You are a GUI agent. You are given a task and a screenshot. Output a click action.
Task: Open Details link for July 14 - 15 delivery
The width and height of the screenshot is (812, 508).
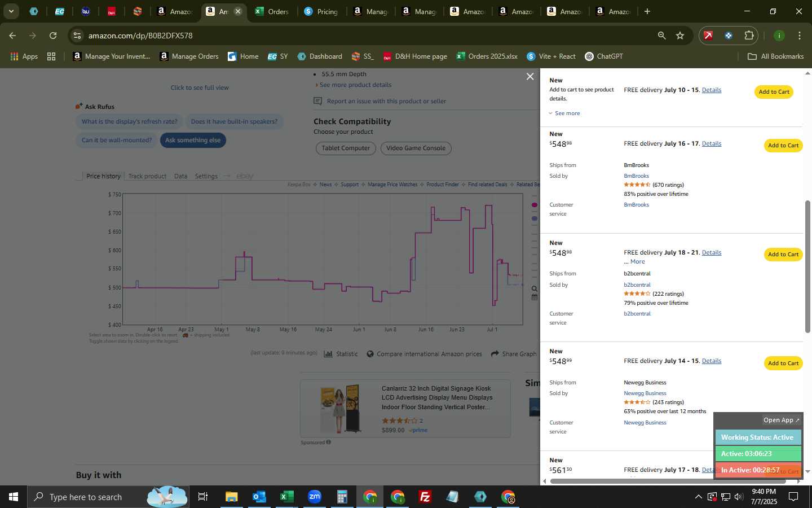[712, 361]
